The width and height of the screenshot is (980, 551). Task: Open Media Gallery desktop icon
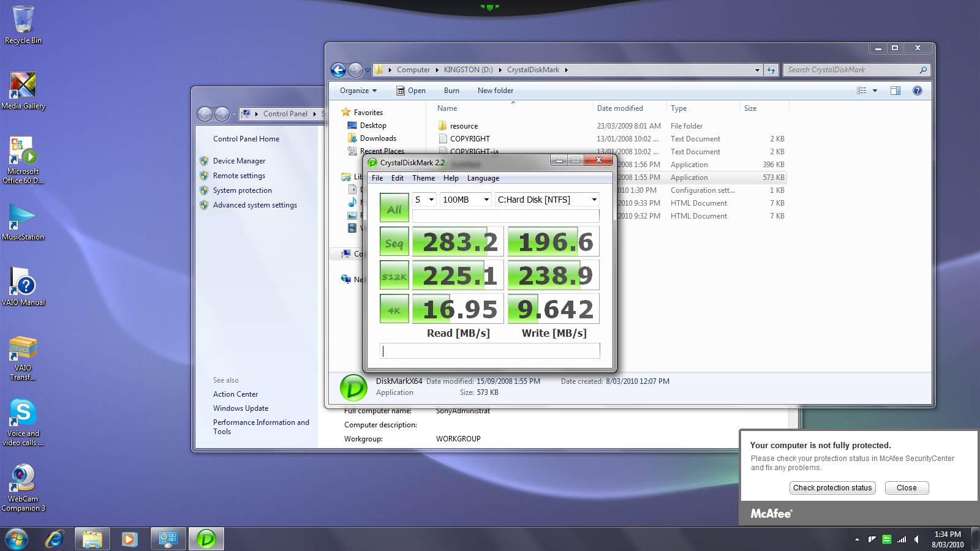pyautogui.click(x=23, y=91)
